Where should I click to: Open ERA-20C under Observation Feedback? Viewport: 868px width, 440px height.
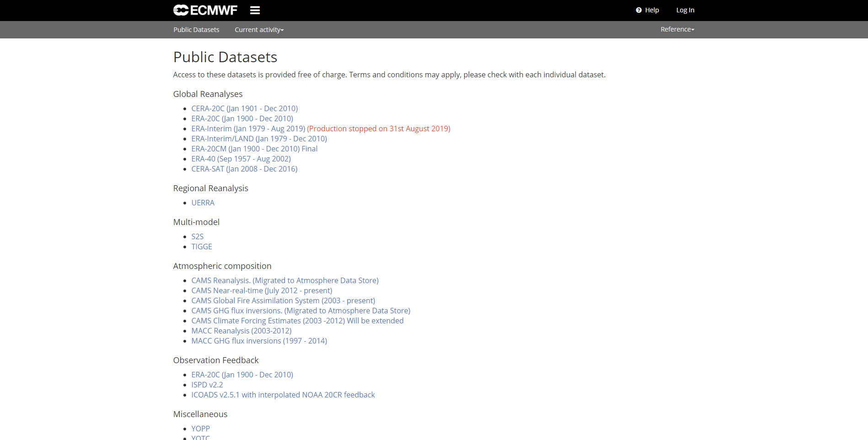(242, 375)
